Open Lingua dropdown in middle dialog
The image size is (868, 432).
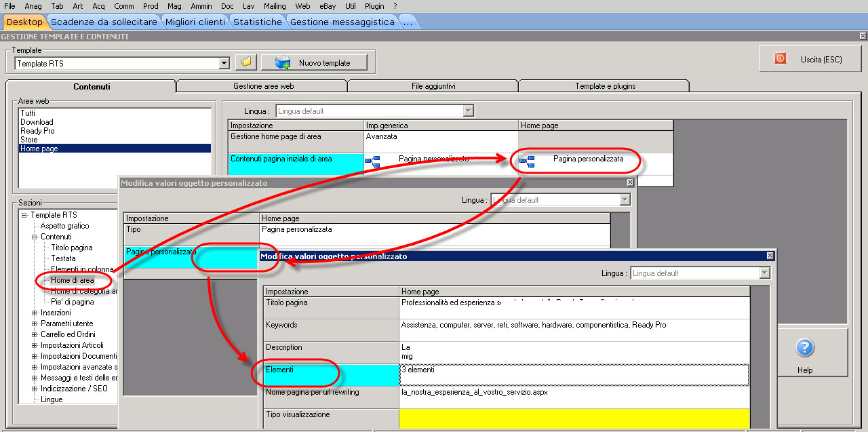(625, 200)
